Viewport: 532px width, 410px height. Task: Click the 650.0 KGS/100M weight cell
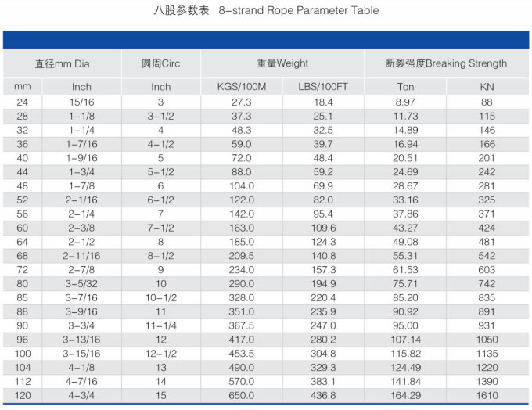pos(241,396)
